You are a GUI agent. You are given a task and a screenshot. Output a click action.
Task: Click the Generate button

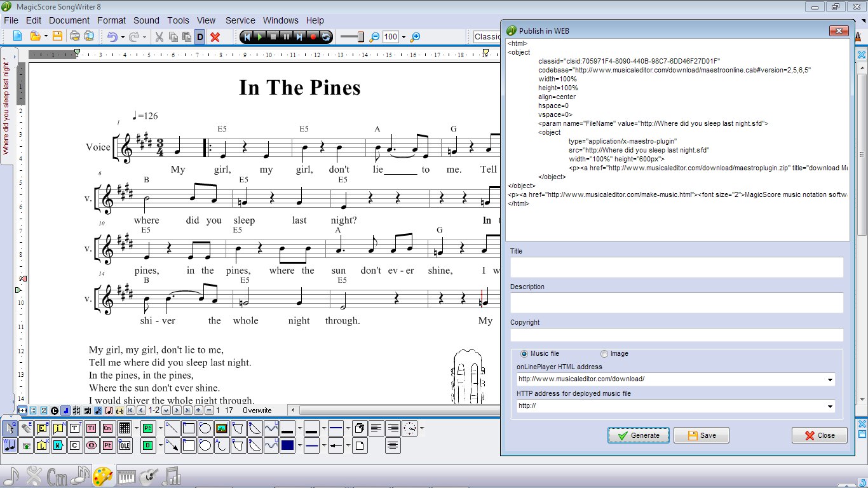[x=639, y=435]
